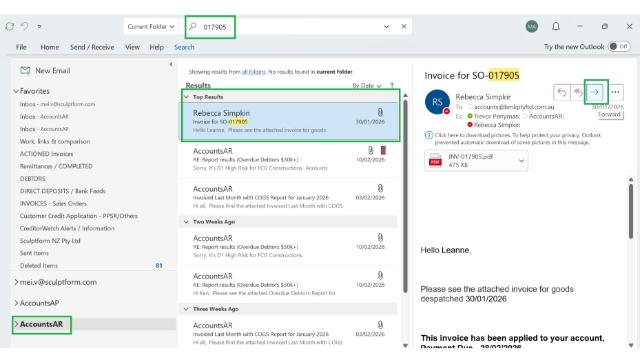Click the all folders link
The height and width of the screenshot is (360, 640).
click(x=253, y=72)
